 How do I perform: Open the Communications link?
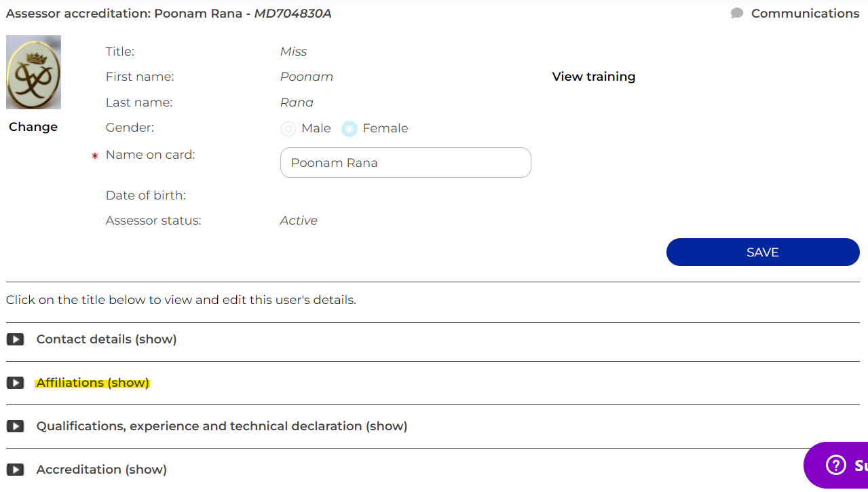[x=805, y=14]
